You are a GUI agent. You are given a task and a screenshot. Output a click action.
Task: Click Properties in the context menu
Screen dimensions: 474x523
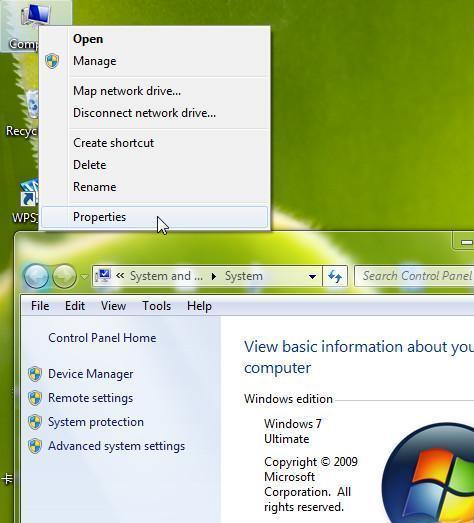(154, 217)
